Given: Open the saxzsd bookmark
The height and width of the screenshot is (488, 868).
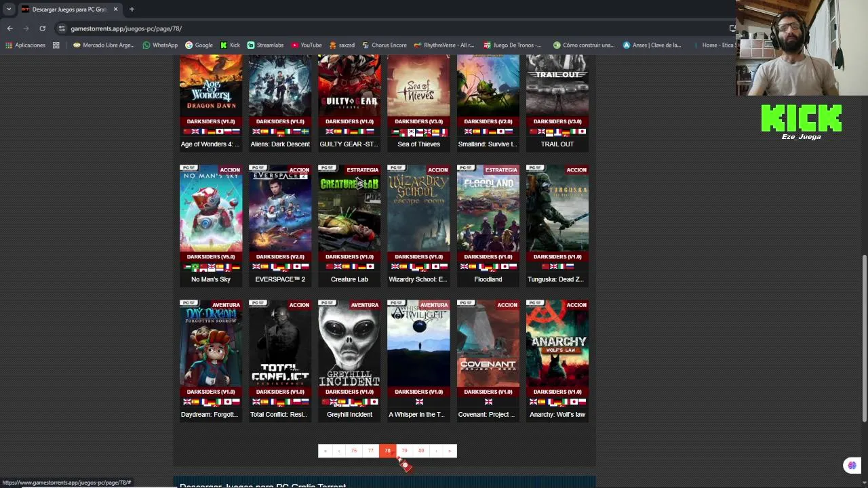Looking at the screenshot, I should [342, 45].
